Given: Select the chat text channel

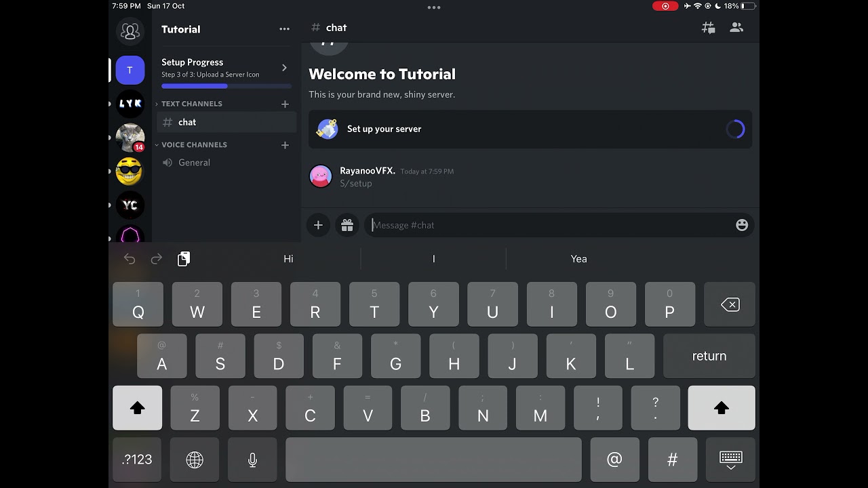Looking at the screenshot, I should pos(226,122).
